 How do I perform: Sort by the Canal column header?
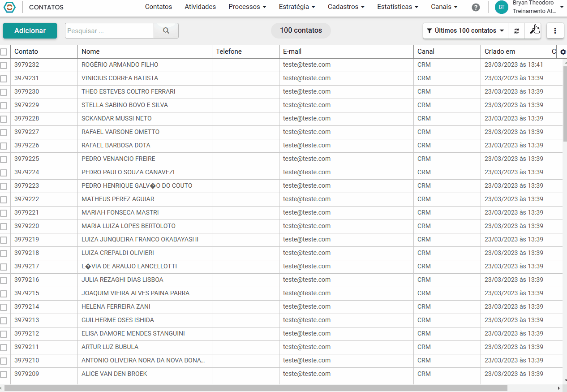[x=447, y=52]
